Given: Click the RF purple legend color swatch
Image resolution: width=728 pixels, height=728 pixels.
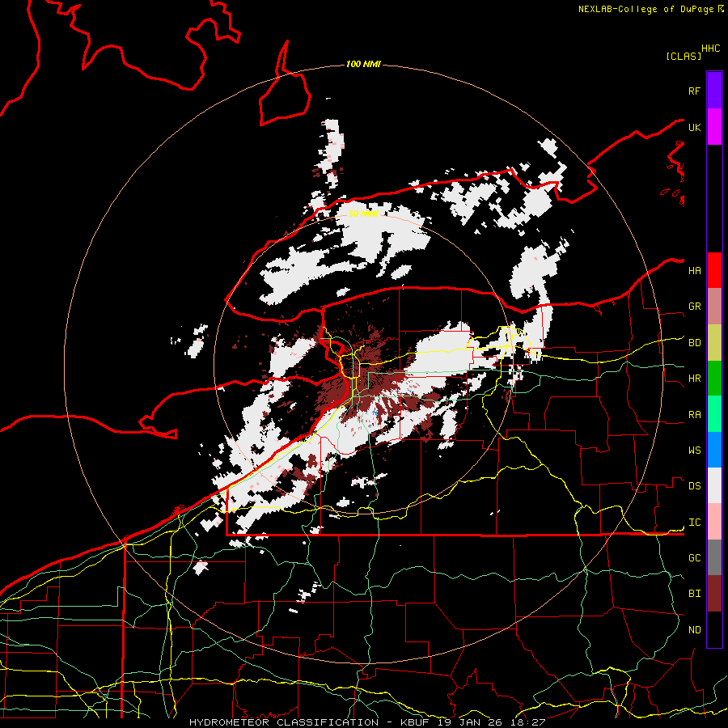Looking at the screenshot, I should click(714, 91).
